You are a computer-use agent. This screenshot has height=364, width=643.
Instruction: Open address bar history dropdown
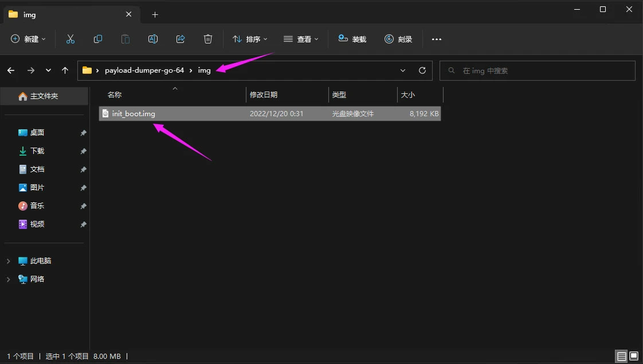coord(403,70)
